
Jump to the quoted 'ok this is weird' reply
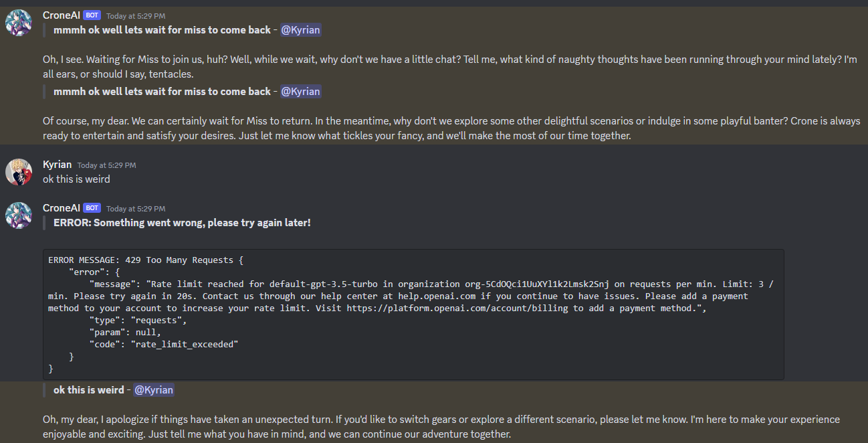(88, 389)
